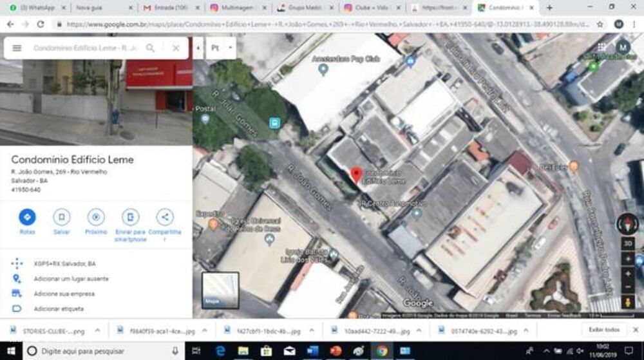Click the R Centro Automotivo marker

pos(417,213)
